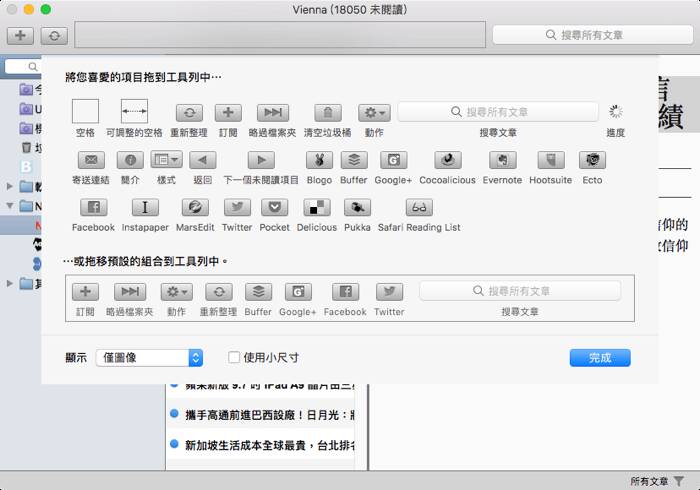Click search field in default toolbar set

click(x=520, y=291)
